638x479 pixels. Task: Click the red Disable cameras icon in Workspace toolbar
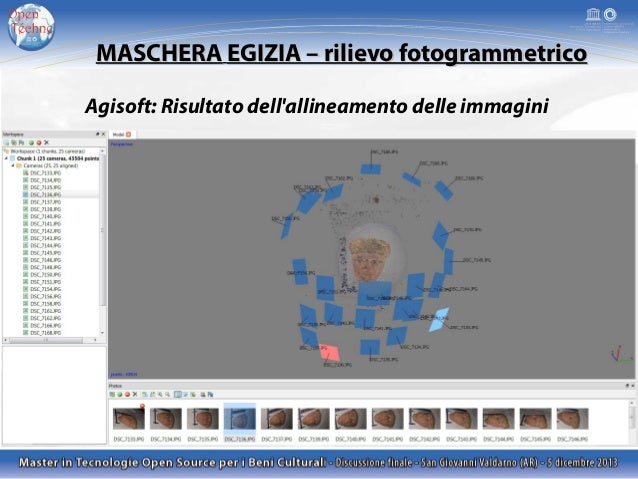tap(39, 143)
